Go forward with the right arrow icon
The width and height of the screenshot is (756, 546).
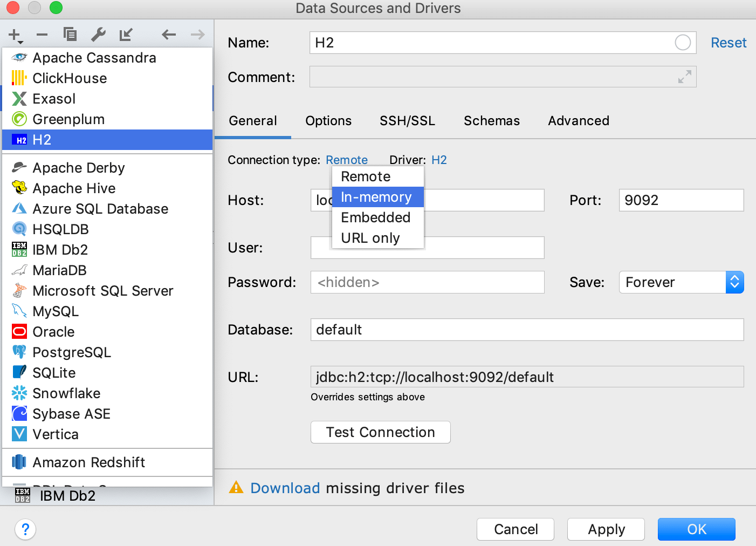[x=198, y=35]
